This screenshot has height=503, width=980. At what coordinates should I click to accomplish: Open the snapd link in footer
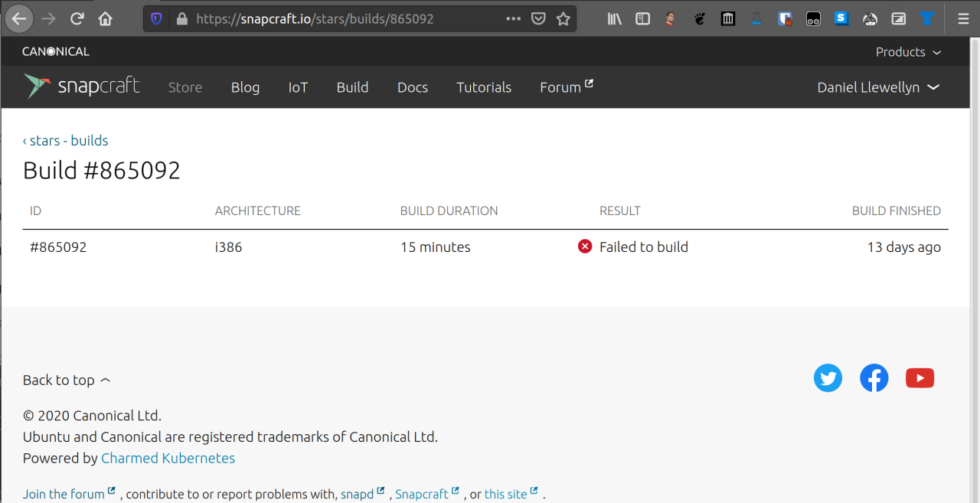click(x=362, y=494)
